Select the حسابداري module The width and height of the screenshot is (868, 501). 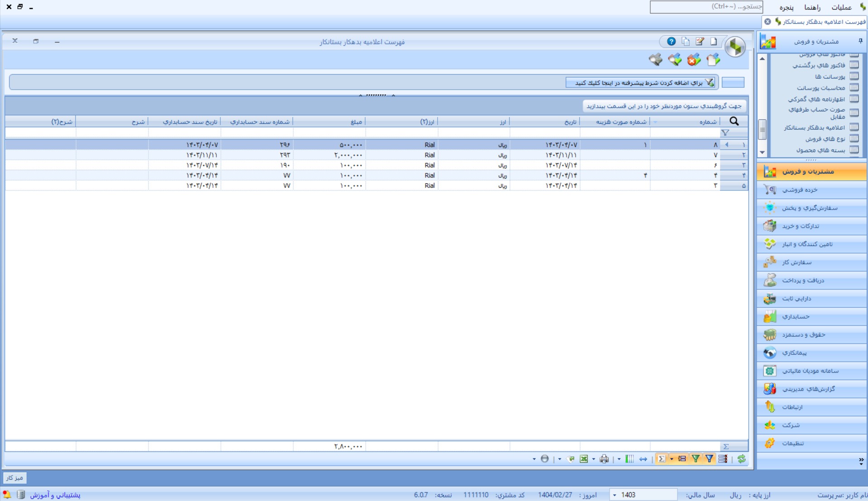(811, 316)
